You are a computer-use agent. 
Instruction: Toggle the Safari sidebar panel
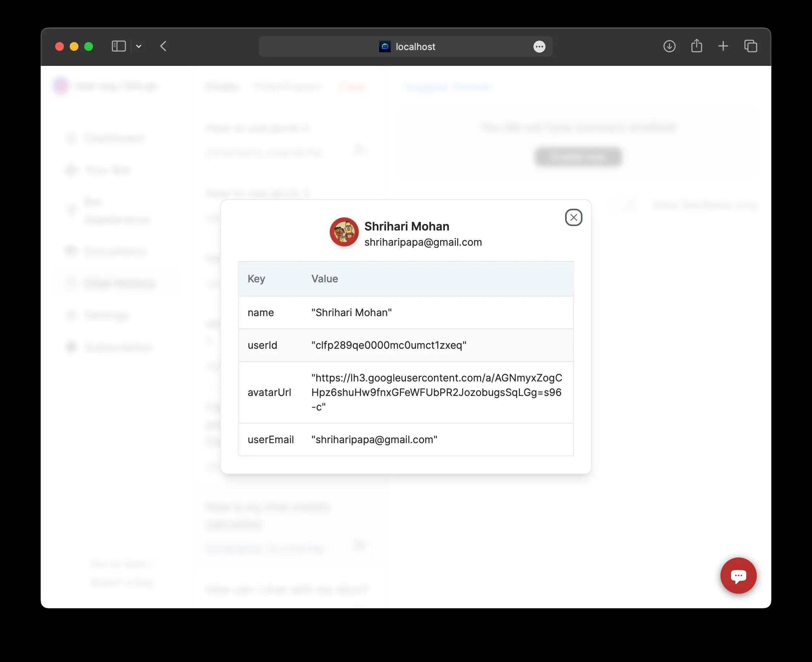pos(119,46)
